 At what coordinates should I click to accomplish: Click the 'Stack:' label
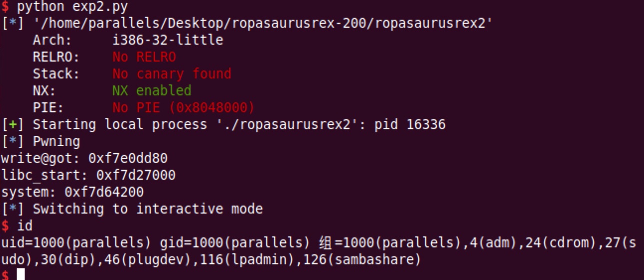(x=56, y=74)
